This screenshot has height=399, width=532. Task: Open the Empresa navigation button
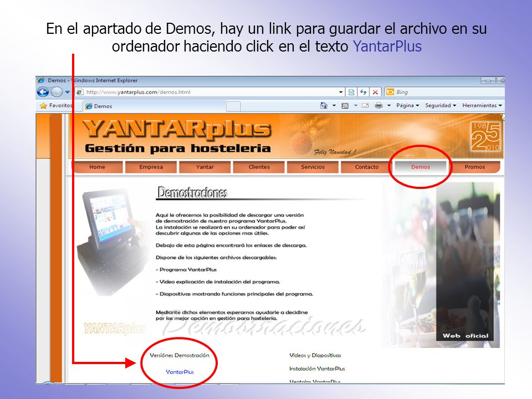pos(151,167)
